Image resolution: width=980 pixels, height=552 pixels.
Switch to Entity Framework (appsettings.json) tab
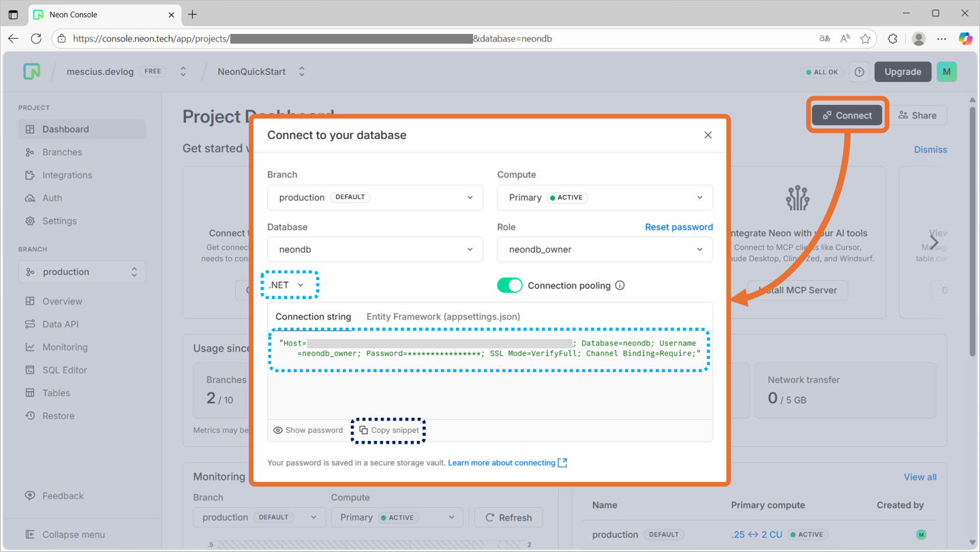pos(443,316)
